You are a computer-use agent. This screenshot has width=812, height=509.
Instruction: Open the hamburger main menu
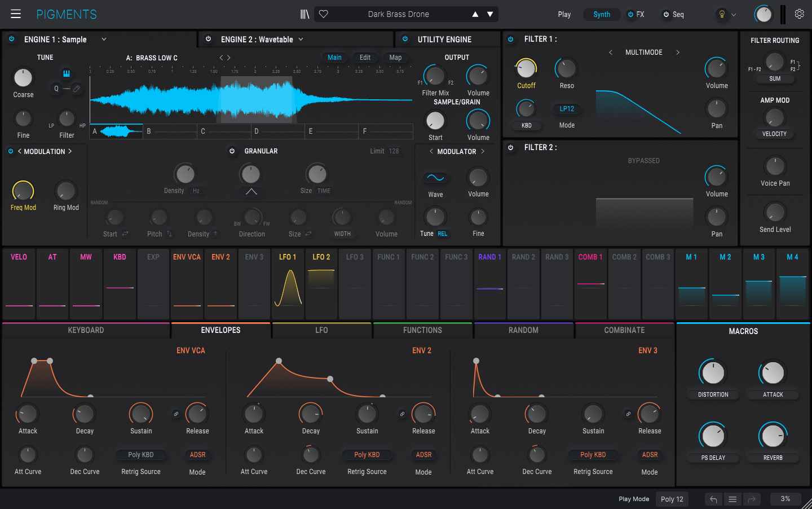16,14
